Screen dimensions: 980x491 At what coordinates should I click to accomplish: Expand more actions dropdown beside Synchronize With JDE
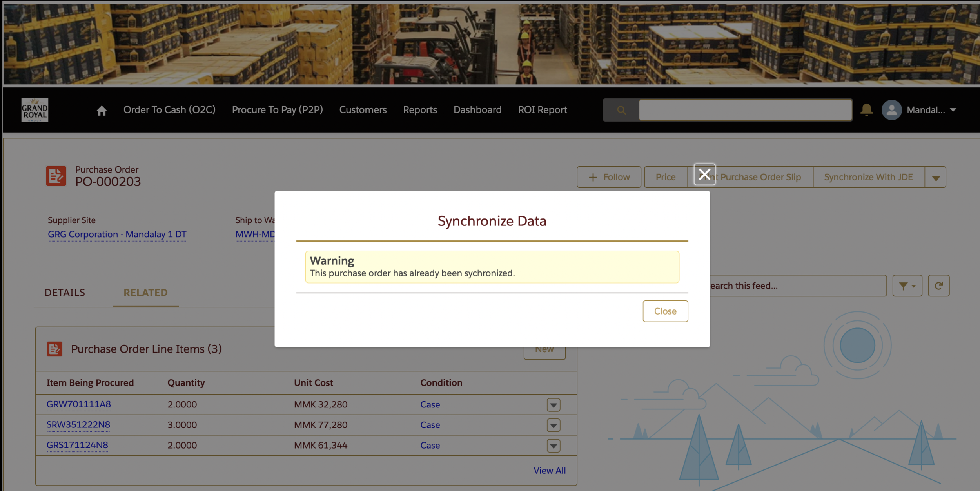[936, 178]
